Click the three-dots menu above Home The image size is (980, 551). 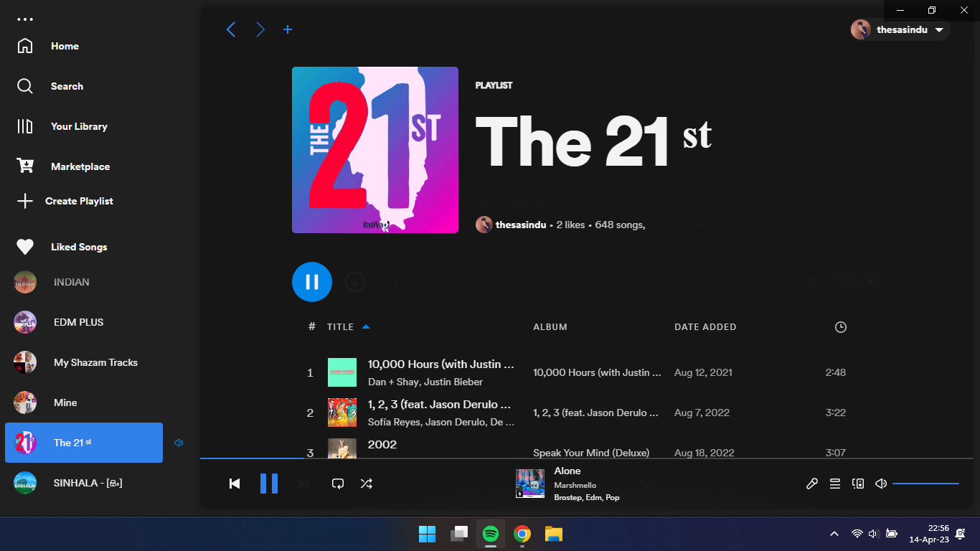[x=25, y=19]
